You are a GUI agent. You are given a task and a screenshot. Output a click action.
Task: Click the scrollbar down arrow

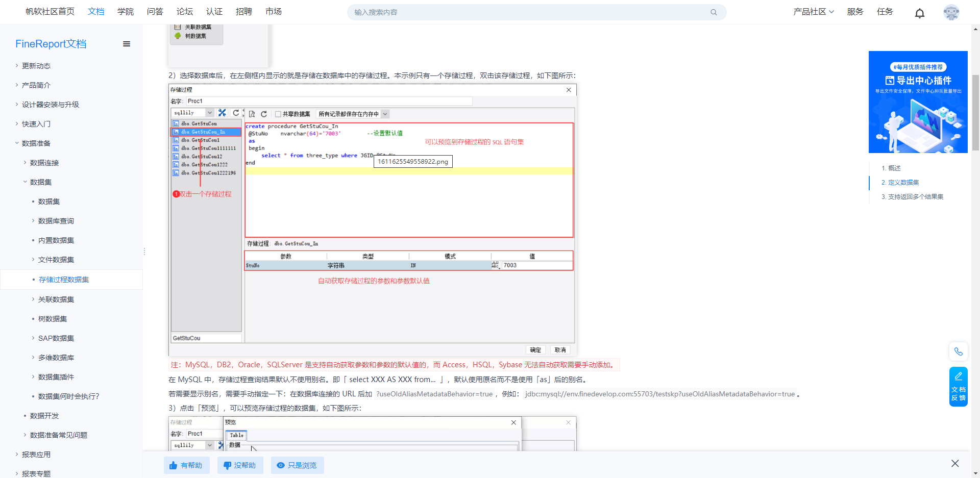point(975,473)
